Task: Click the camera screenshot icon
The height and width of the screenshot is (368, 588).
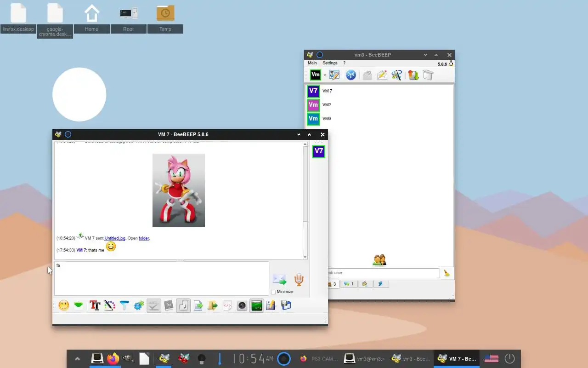Action: point(242,305)
